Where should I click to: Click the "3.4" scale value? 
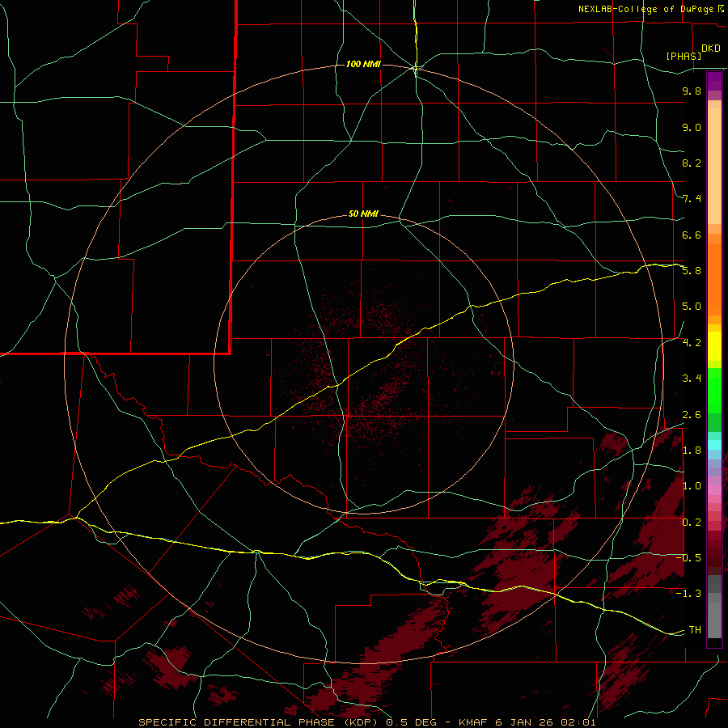tap(692, 379)
